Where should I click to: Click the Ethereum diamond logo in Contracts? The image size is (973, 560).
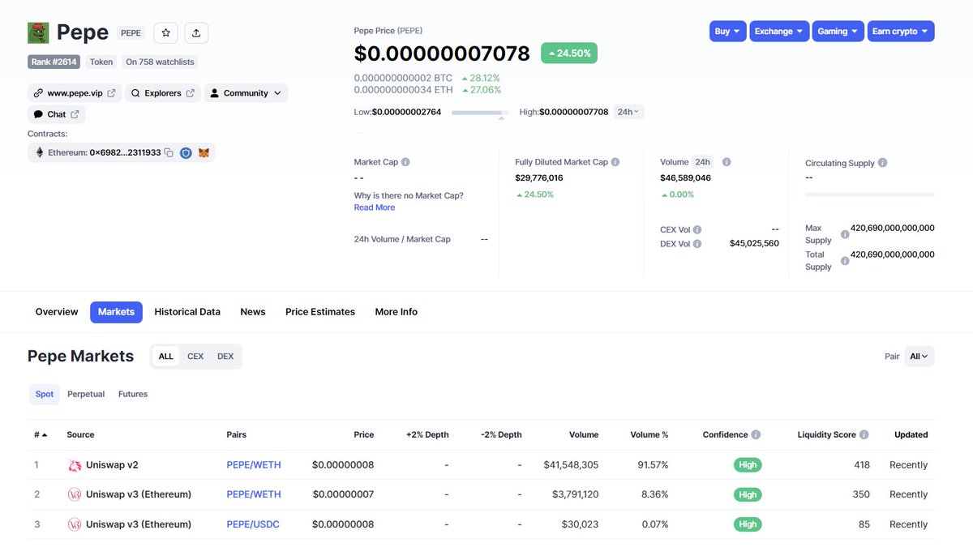[x=39, y=152]
